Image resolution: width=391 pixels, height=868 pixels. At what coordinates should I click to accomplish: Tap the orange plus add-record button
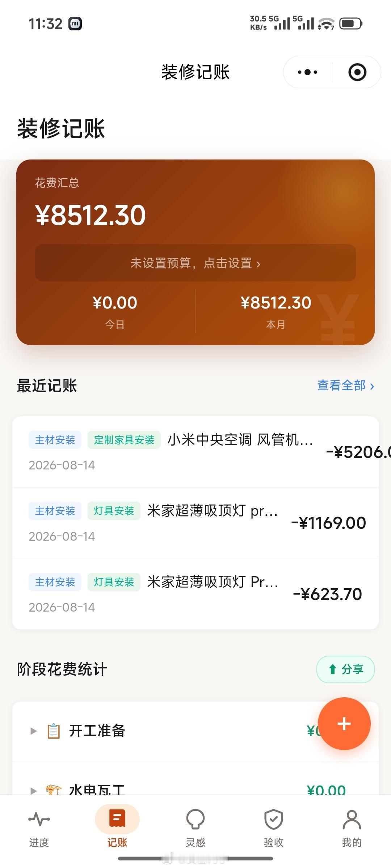coord(344,724)
